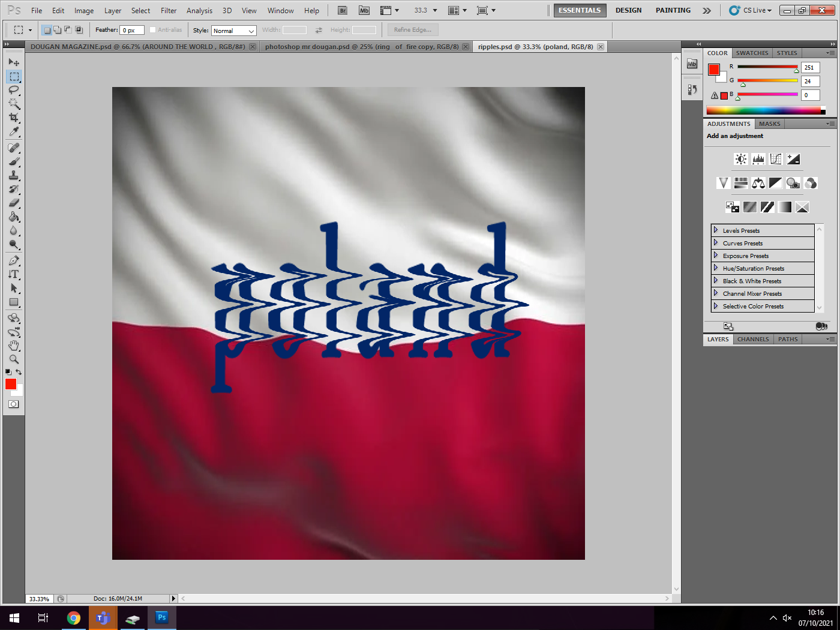The width and height of the screenshot is (840, 630).
Task: Select the Hand tool
Action: [14, 346]
